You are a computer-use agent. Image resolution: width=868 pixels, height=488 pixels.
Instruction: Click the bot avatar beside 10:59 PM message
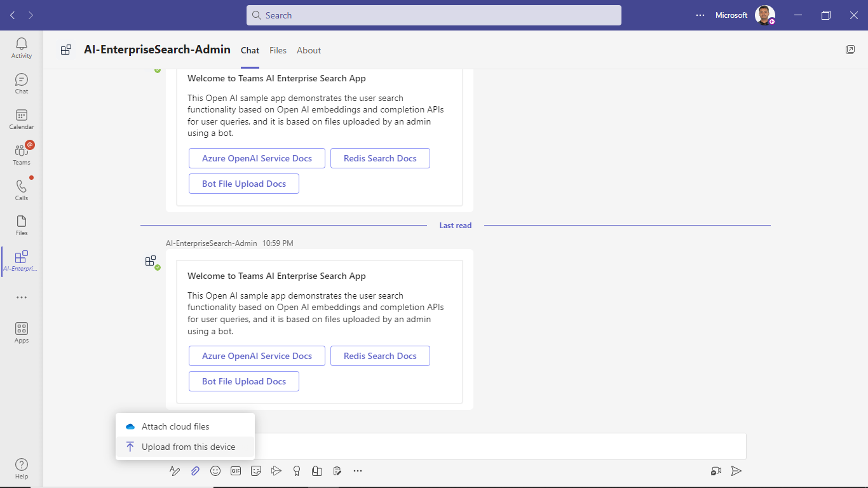point(151,261)
